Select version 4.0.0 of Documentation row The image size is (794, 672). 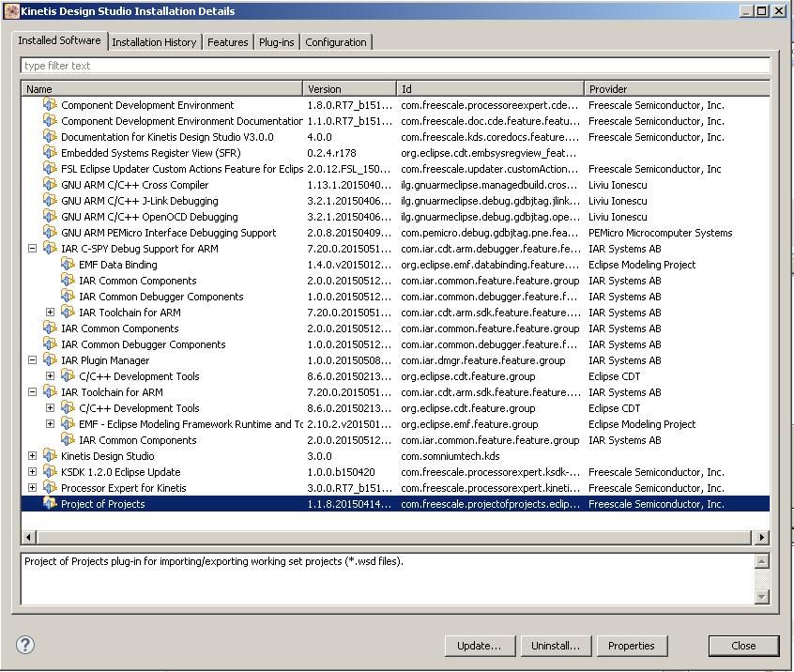click(319, 137)
